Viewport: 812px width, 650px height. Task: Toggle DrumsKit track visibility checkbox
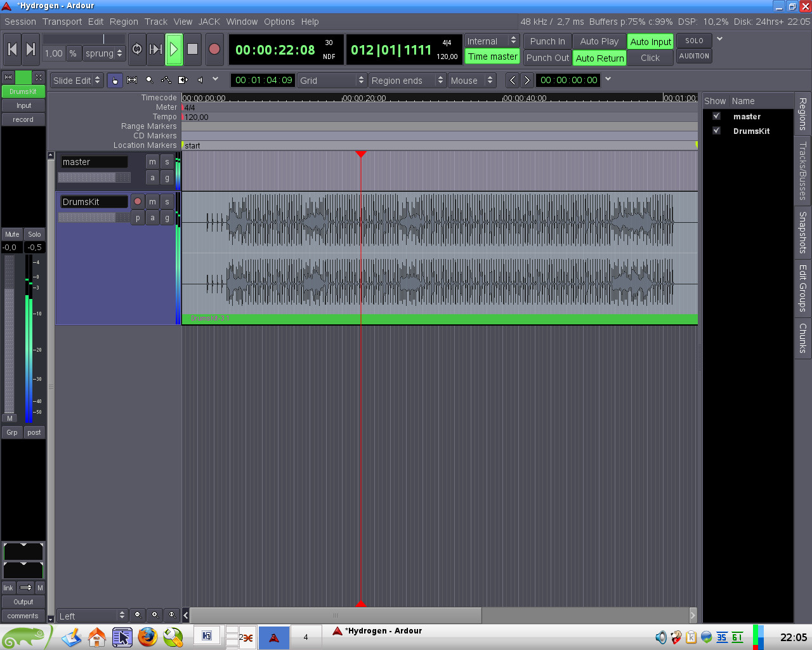pos(716,131)
